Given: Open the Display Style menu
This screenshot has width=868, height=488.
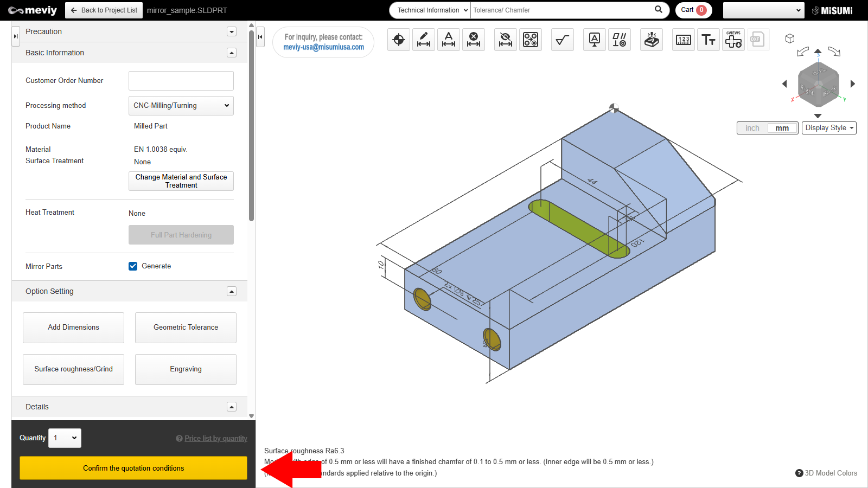Looking at the screenshot, I should click(x=829, y=128).
